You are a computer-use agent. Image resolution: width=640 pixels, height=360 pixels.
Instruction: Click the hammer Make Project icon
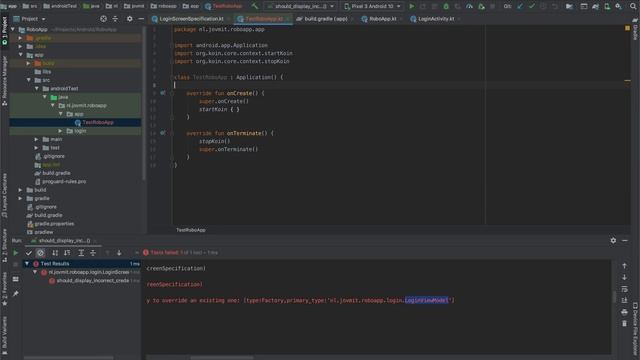(x=255, y=6)
